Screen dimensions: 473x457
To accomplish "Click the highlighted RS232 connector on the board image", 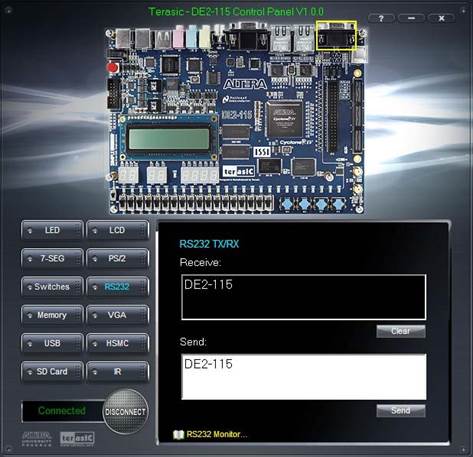I will pyautogui.click(x=336, y=35).
